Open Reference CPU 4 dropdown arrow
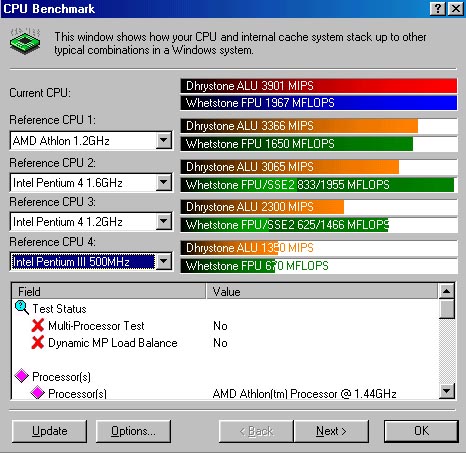The image size is (466, 453). [x=163, y=261]
